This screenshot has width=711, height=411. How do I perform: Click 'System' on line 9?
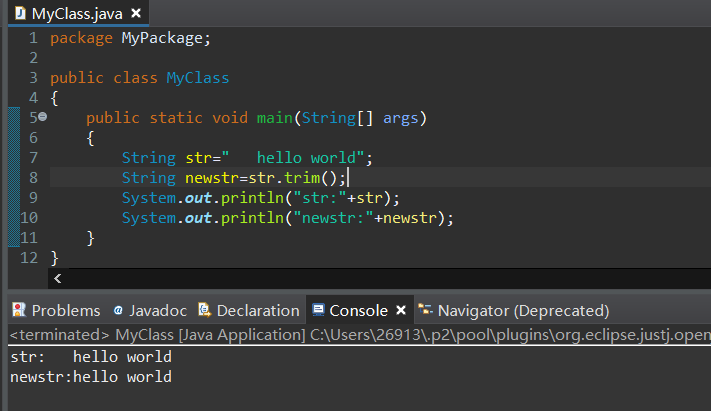click(149, 199)
